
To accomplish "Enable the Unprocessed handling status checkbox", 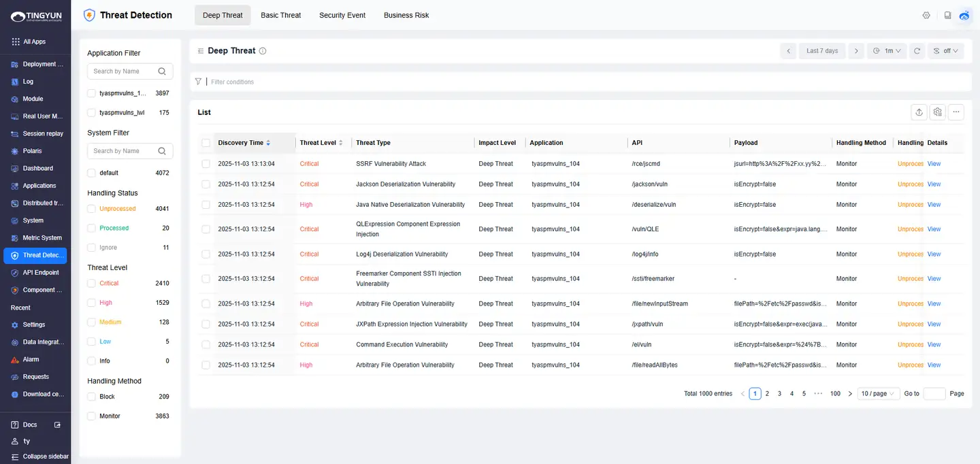I will [x=92, y=209].
